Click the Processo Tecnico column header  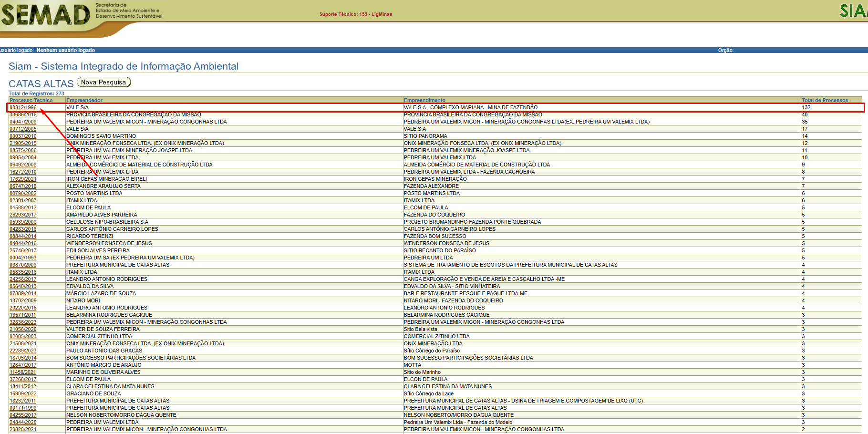[31, 100]
